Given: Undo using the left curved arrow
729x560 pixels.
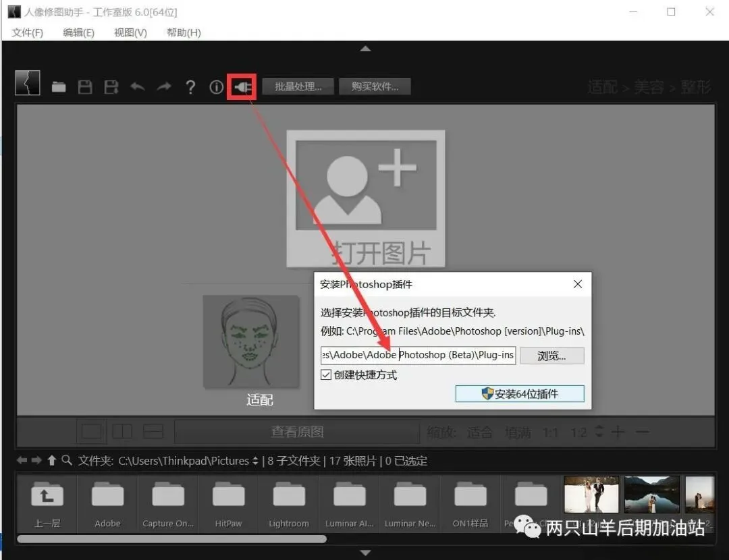Looking at the screenshot, I should click(138, 86).
